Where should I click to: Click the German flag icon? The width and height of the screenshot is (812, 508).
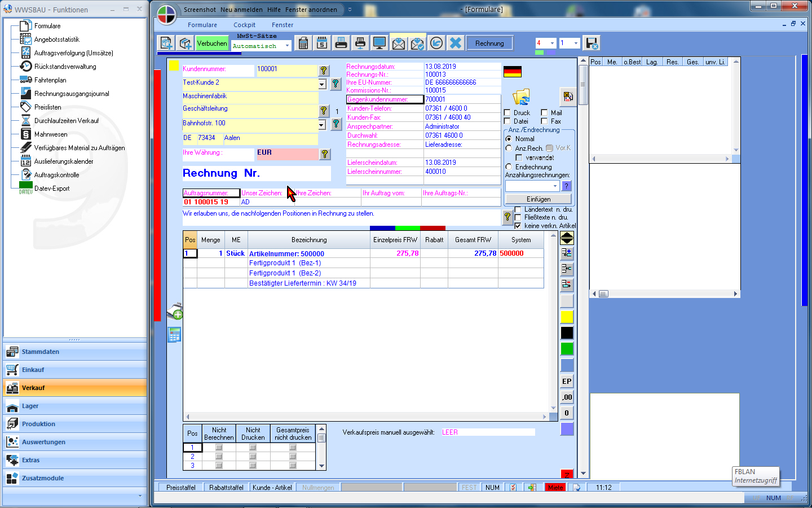512,72
